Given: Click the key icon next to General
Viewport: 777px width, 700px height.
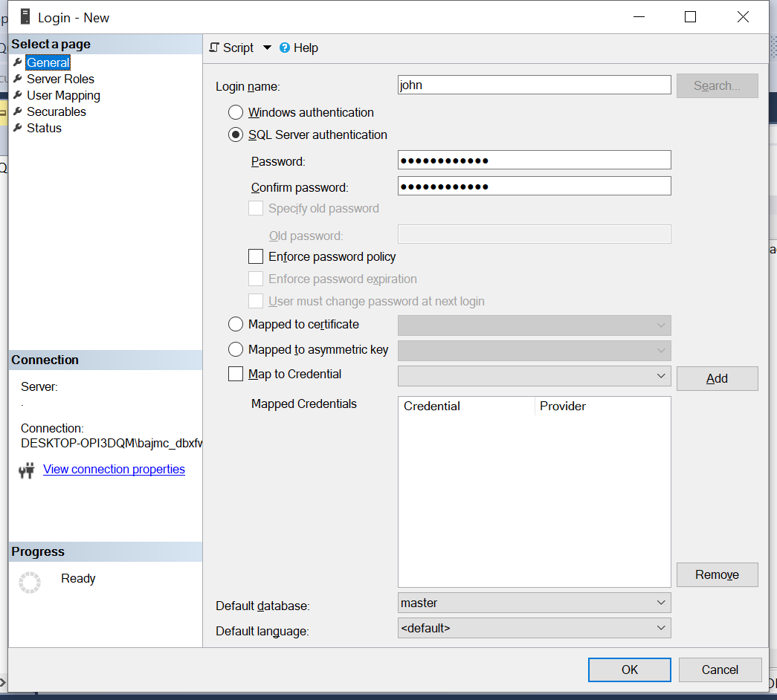Looking at the screenshot, I should tap(17, 62).
